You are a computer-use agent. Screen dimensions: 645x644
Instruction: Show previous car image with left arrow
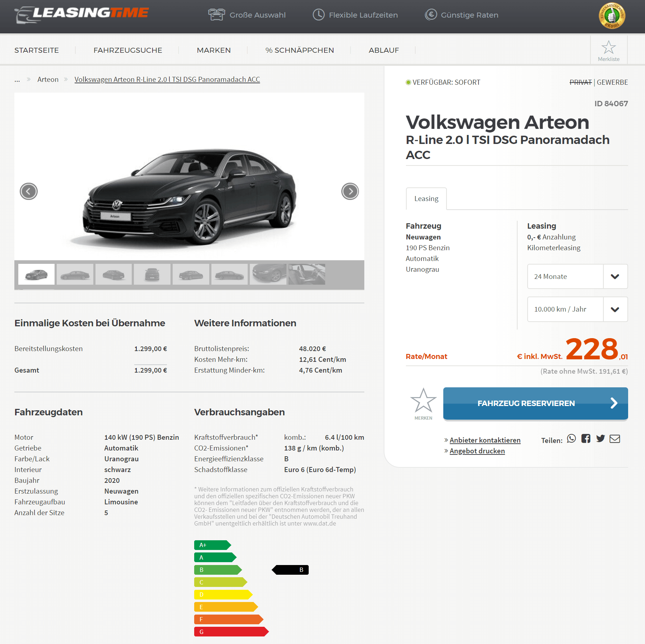[29, 191]
